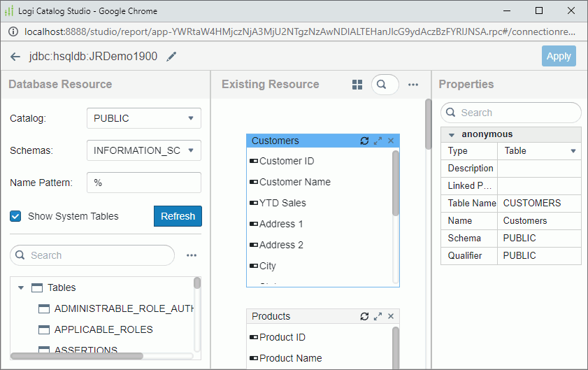Expand the Products table panel
Image resolution: width=588 pixels, height=370 pixels.
coord(378,316)
